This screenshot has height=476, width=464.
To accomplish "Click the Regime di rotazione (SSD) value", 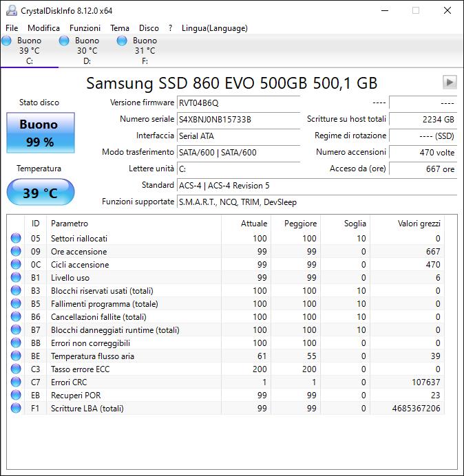I will (x=423, y=136).
